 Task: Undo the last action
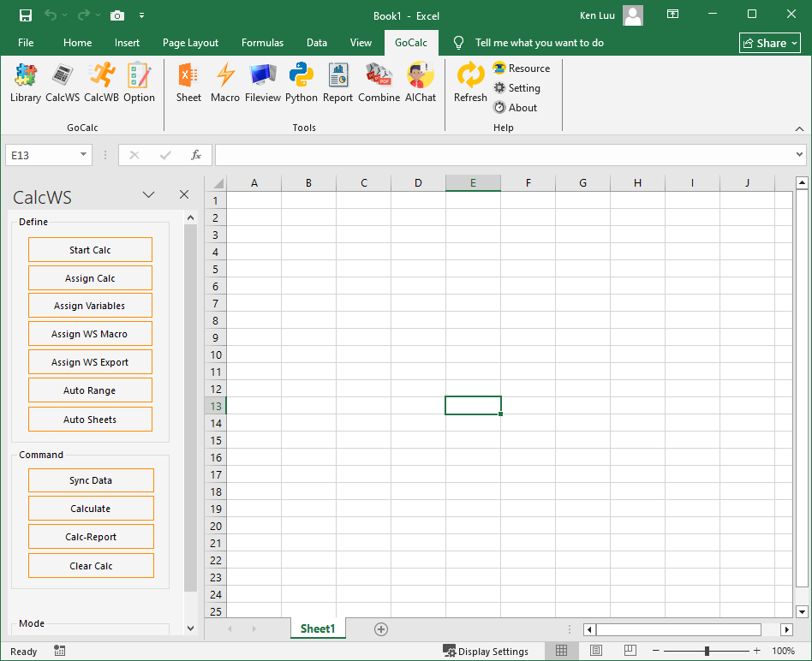pyautogui.click(x=51, y=15)
